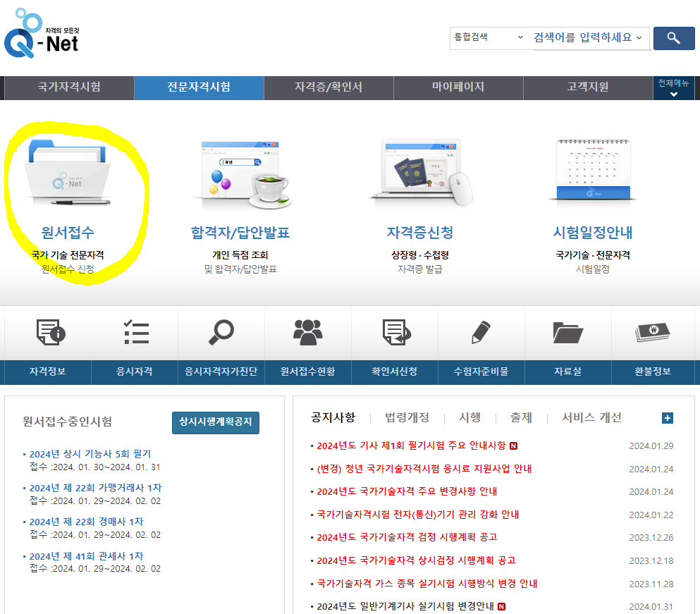This screenshot has width=700, height=614.
Task: Select the 수험자준비물 label button
Action: (481, 372)
